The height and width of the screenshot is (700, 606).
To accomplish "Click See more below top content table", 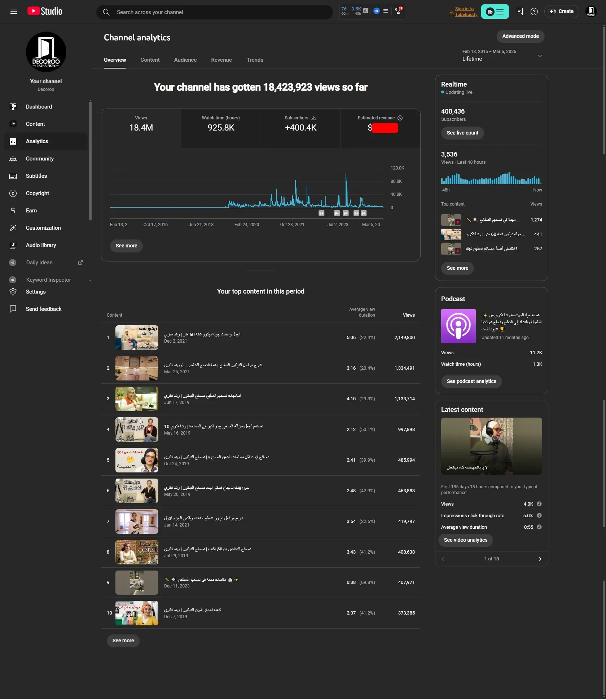I will tap(123, 640).
